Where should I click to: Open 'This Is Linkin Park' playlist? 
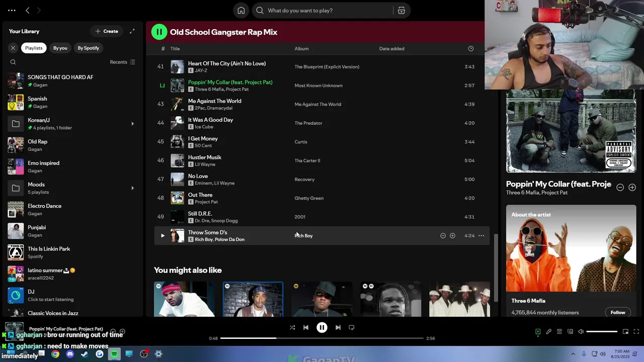click(x=73, y=252)
